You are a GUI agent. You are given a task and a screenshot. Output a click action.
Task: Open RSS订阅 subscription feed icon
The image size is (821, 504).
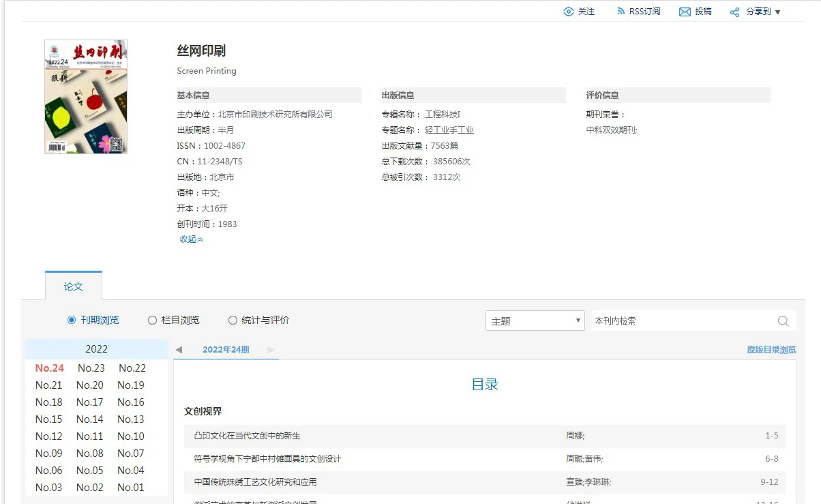point(621,11)
